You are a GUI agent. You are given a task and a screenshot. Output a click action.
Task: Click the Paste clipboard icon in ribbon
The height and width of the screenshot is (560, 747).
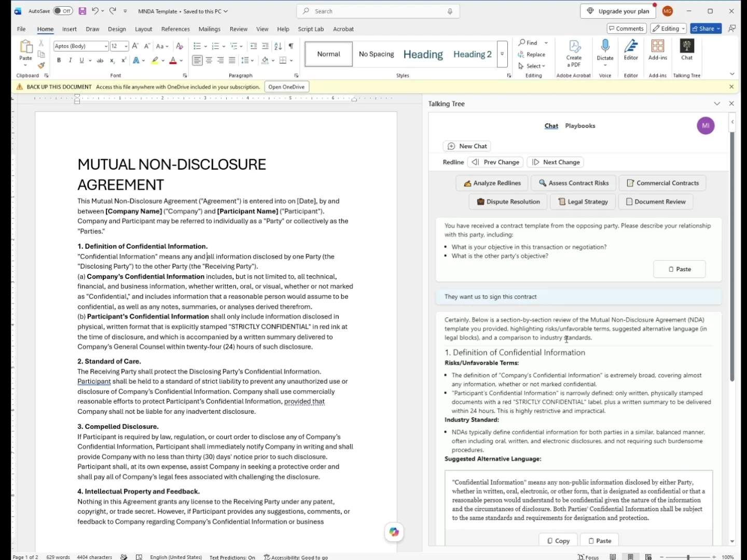click(25, 47)
